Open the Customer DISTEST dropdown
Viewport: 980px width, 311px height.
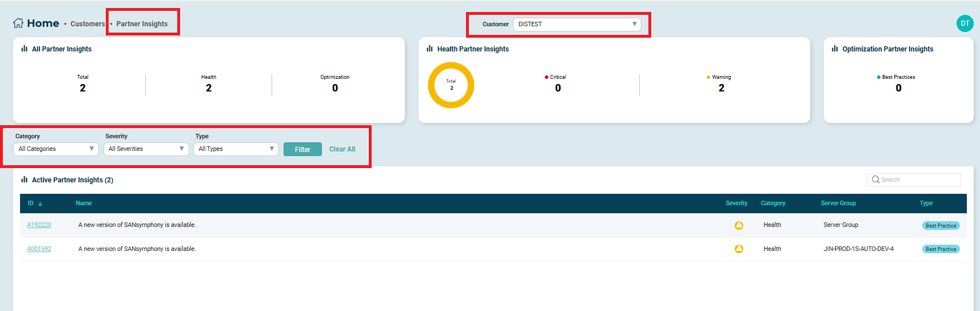576,24
